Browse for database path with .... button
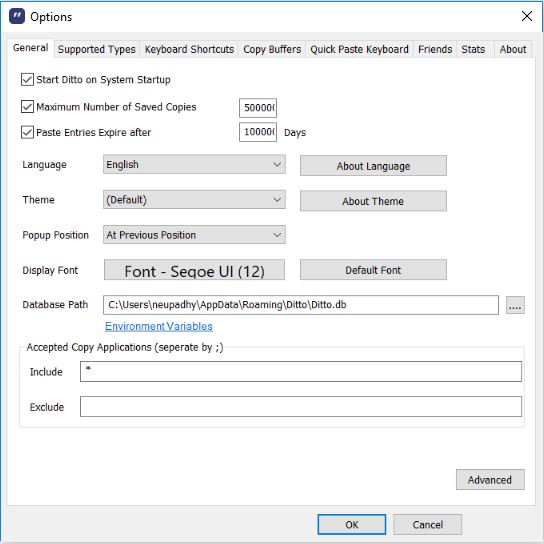Screen dimensions: 544x544 tap(515, 305)
